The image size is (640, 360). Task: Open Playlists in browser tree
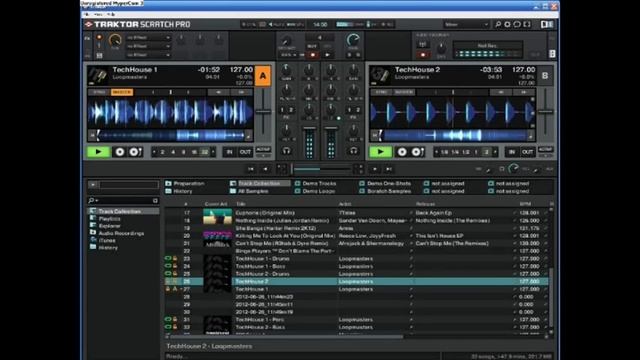[x=109, y=219]
